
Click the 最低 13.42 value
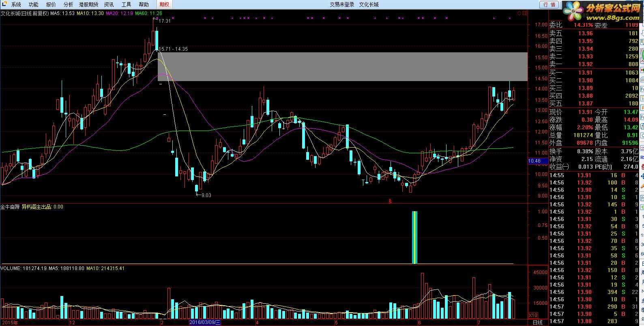coord(631,128)
